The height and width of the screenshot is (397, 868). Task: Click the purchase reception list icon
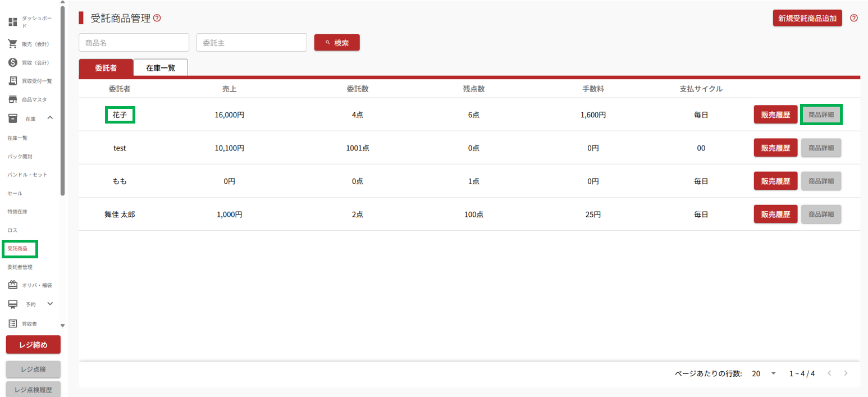point(12,81)
